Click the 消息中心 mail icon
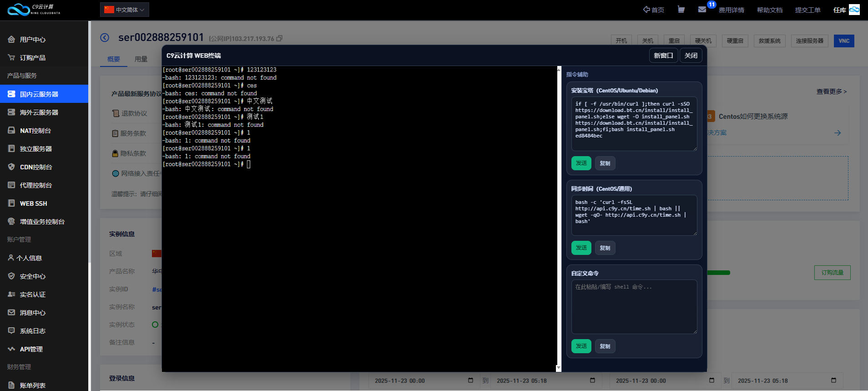This screenshot has height=391, width=868. pyautogui.click(x=11, y=312)
